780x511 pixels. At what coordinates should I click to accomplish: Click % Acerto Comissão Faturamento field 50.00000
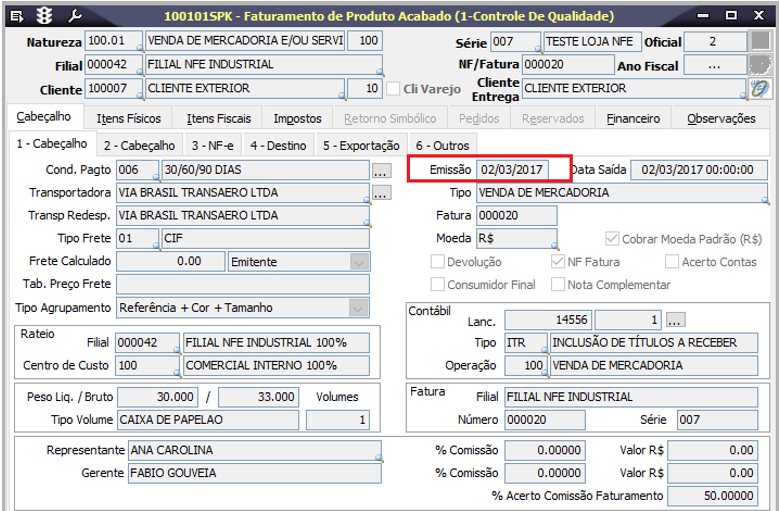(x=713, y=496)
